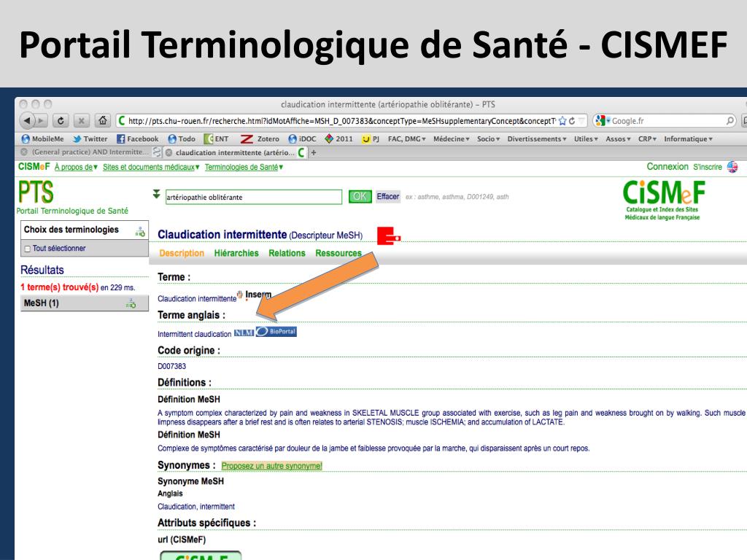Expand the green double-arrow beside search field

[x=156, y=194]
